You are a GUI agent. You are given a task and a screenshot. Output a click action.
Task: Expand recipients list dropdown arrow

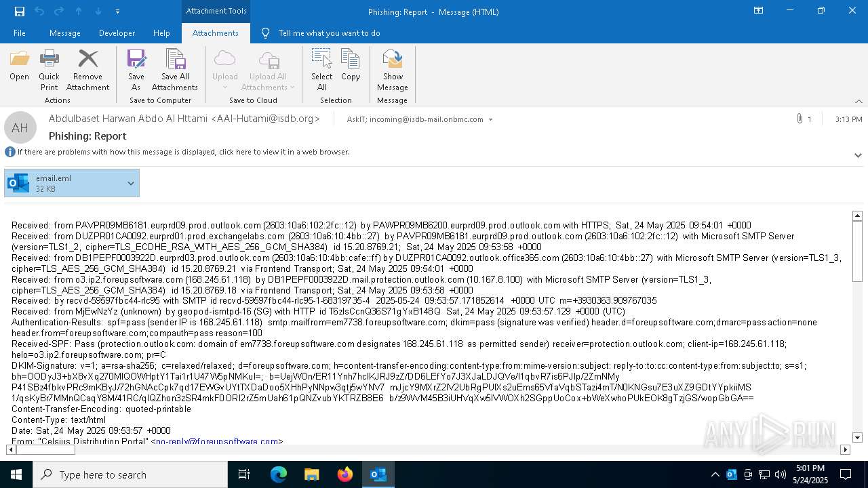click(x=490, y=119)
